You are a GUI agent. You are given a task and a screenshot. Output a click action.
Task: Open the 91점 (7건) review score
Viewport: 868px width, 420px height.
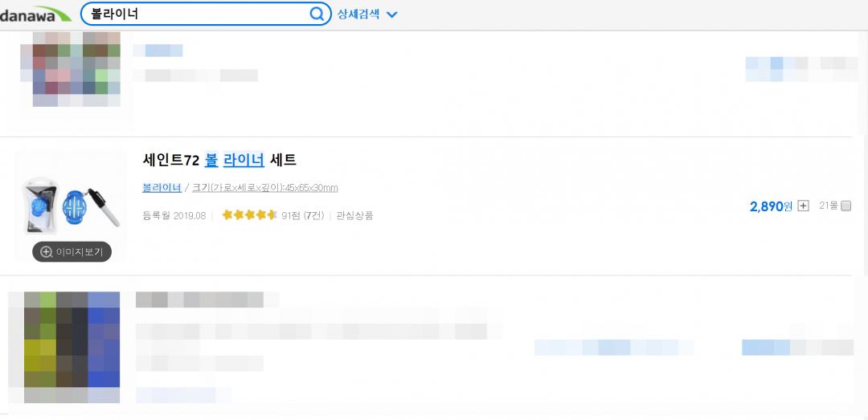pyautogui.click(x=302, y=215)
